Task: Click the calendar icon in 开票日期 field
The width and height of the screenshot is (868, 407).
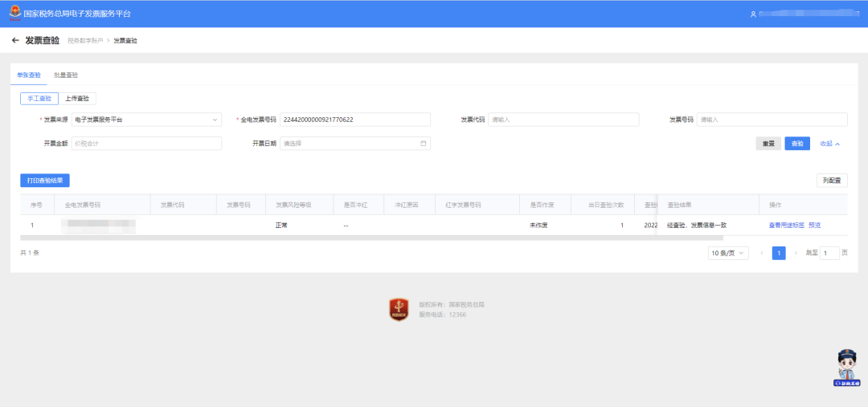Action: click(423, 144)
